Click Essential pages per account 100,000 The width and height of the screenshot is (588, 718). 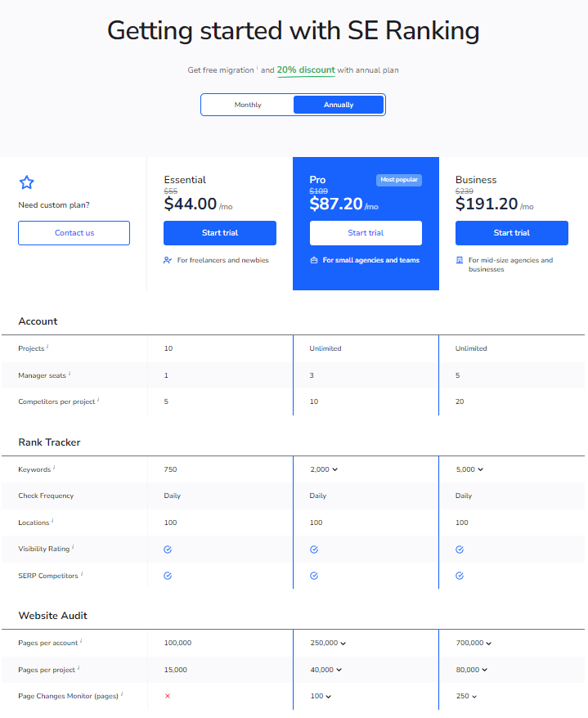(x=177, y=643)
